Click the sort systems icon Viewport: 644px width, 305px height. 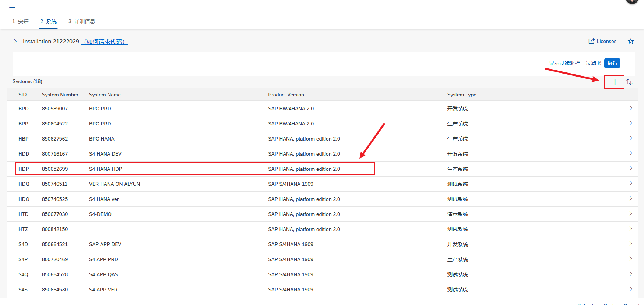[629, 82]
